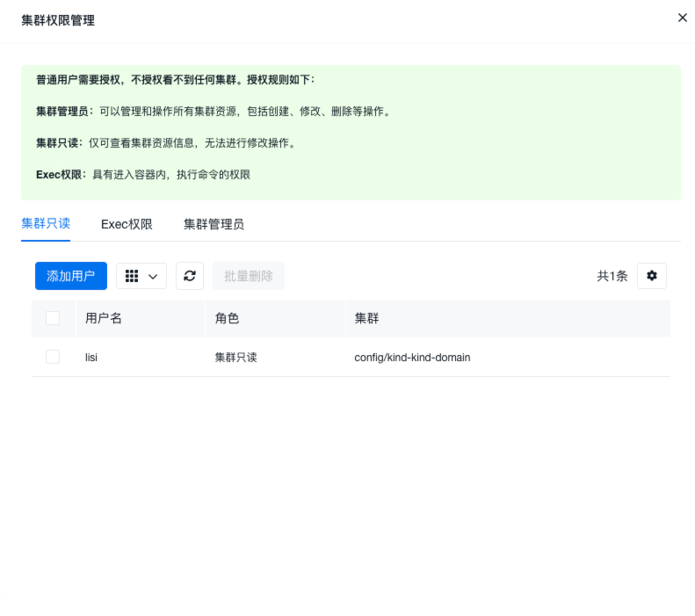Image resolution: width=695 pixels, height=616 pixels.
Task: Switch to the 集群只读 tab
Action: coord(46,224)
